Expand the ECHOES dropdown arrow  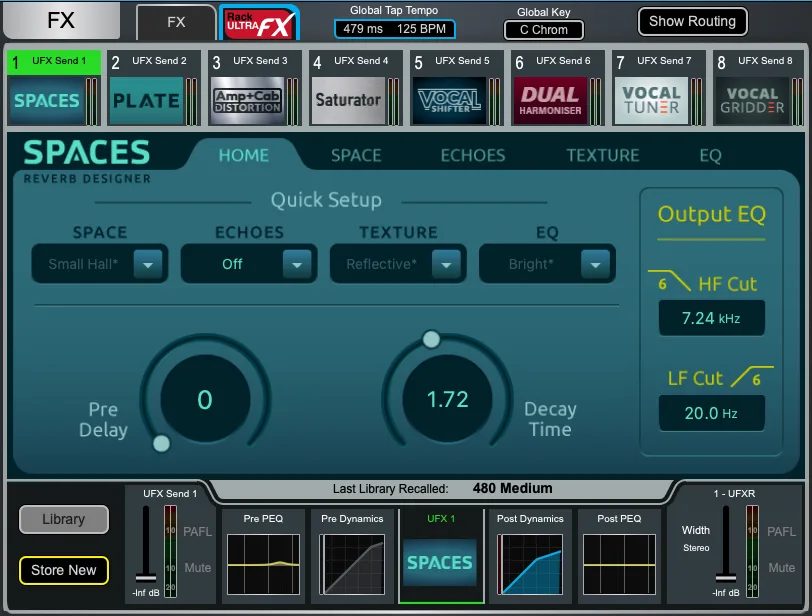[297, 265]
